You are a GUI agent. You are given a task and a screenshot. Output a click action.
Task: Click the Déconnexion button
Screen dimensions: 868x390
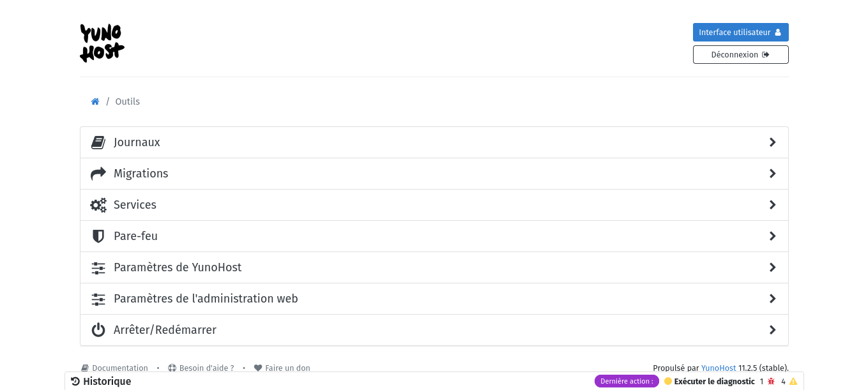[x=740, y=54]
